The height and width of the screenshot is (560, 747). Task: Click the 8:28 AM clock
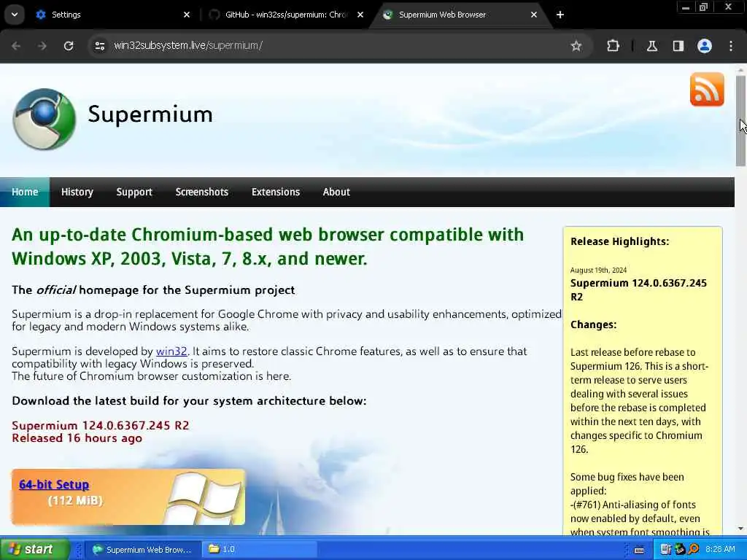click(720, 550)
